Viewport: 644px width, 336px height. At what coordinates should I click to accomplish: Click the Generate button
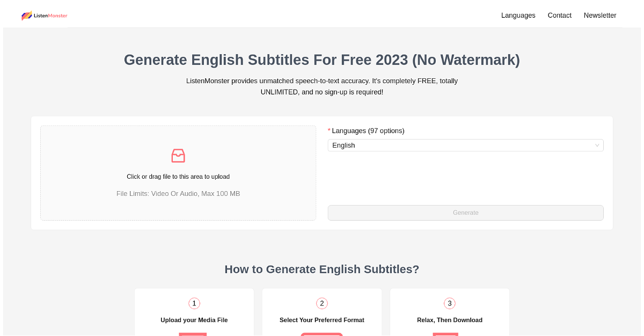466,213
